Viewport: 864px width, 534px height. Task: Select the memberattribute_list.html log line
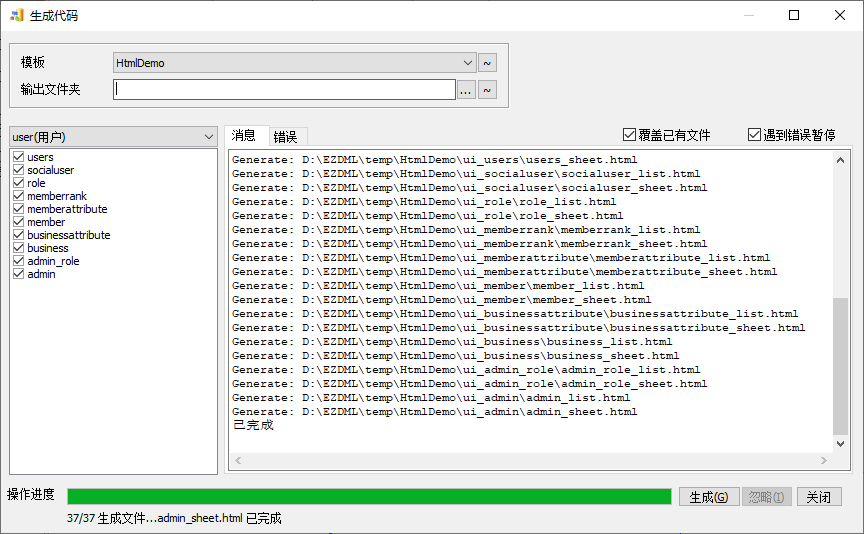[501, 257]
